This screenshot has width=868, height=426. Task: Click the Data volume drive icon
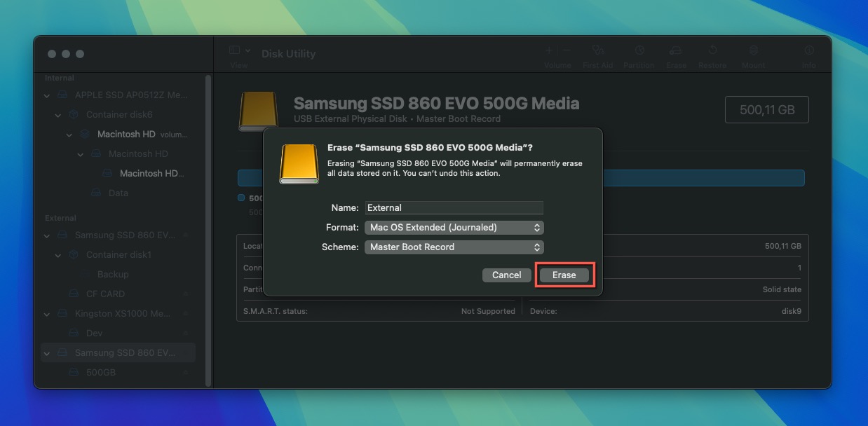click(x=96, y=193)
